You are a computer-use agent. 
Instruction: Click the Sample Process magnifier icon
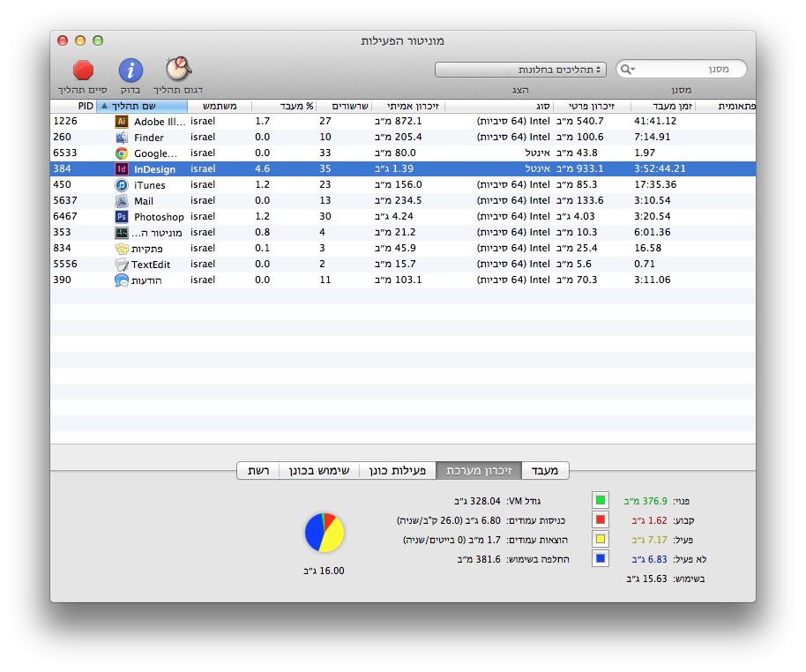point(178,69)
